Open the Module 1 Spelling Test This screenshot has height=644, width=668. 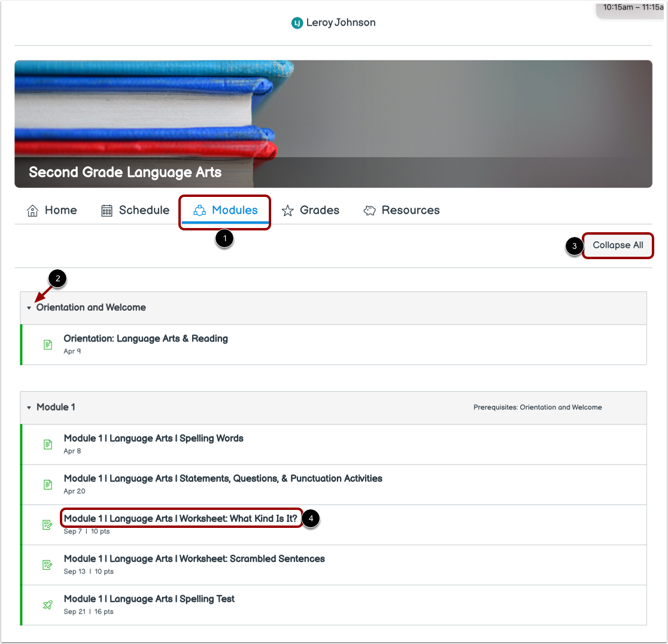point(149,599)
